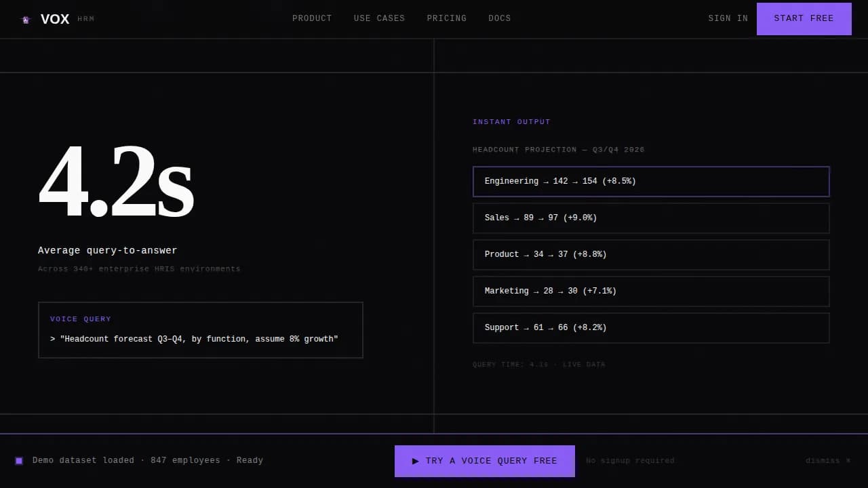Click the Headcount Projection Q3/Q4 heading

pos(559,150)
